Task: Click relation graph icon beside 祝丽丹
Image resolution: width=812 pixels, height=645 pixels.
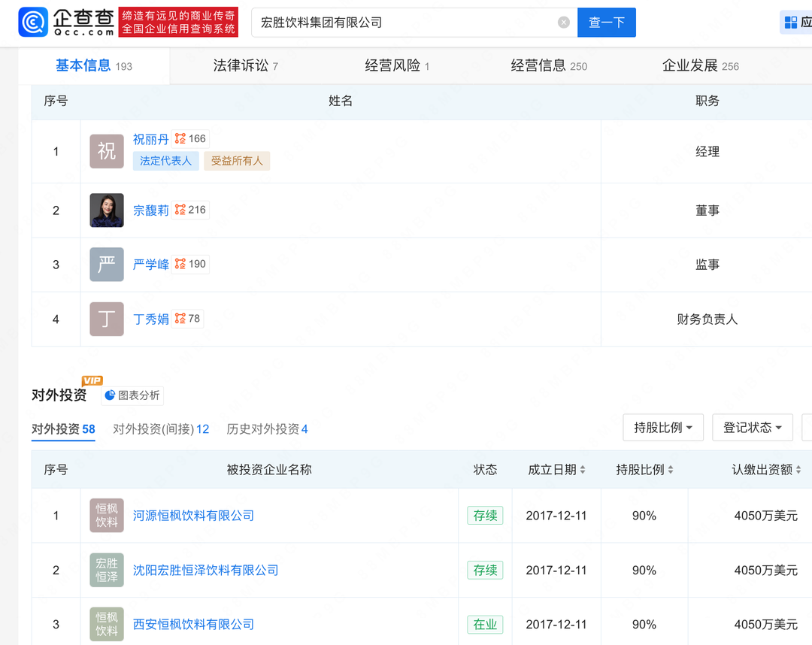Action: click(x=180, y=138)
